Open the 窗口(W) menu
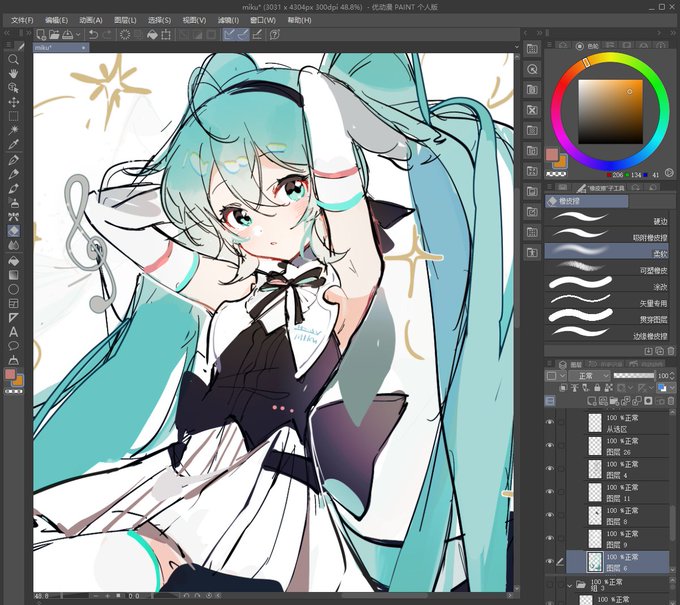Image resolution: width=680 pixels, height=605 pixels. (x=263, y=20)
